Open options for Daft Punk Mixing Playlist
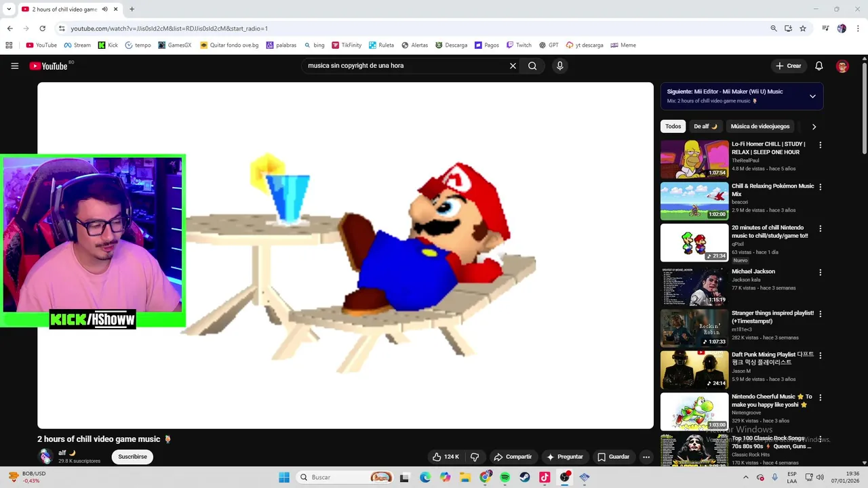 [820, 356]
